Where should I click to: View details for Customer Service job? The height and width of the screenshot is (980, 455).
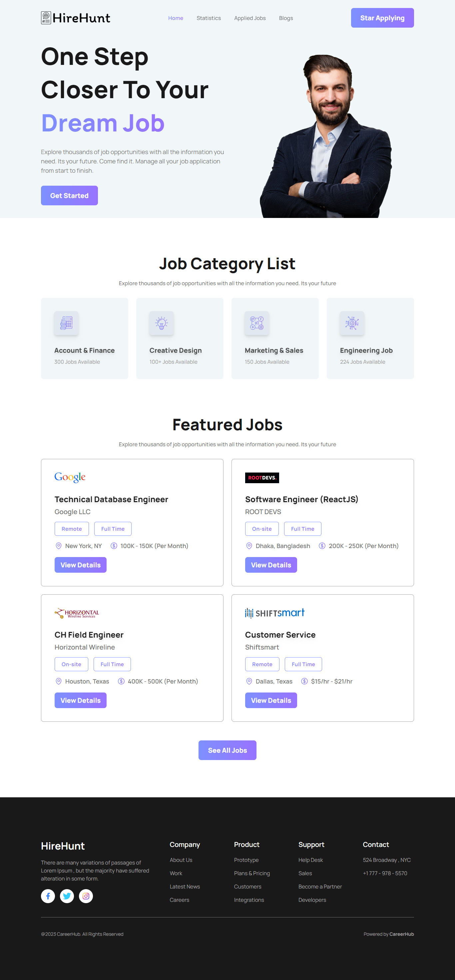point(271,700)
